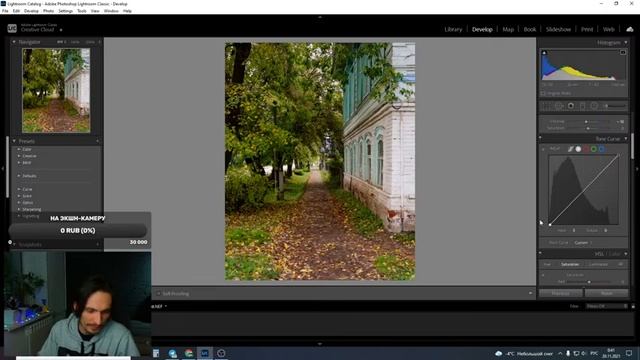
Task: Select the Spot Removal tool
Action: pyautogui.click(x=559, y=106)
